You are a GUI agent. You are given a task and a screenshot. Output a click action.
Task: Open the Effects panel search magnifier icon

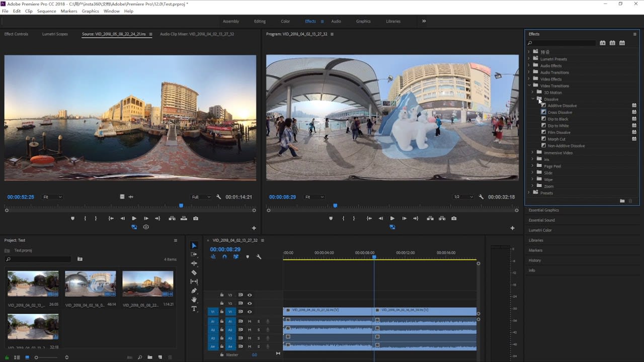click(x=529, y=43)
